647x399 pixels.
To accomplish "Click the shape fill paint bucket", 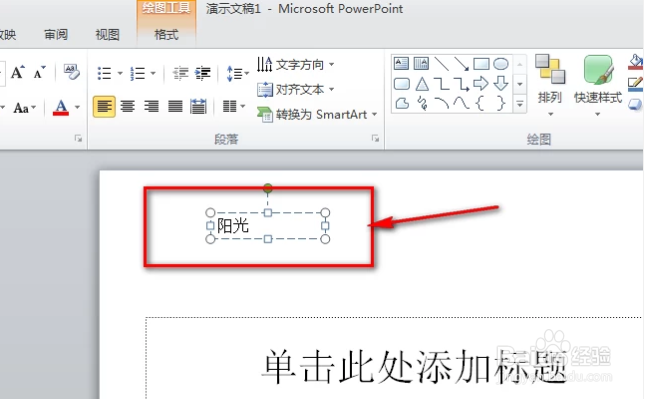I will pyautogui.click(x=635, y=62).
